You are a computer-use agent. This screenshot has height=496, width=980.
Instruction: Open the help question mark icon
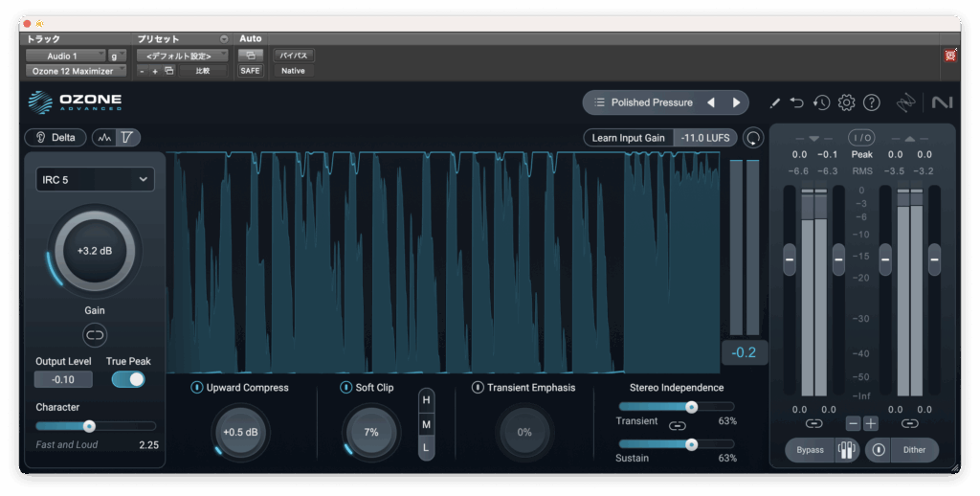[871, 102]
